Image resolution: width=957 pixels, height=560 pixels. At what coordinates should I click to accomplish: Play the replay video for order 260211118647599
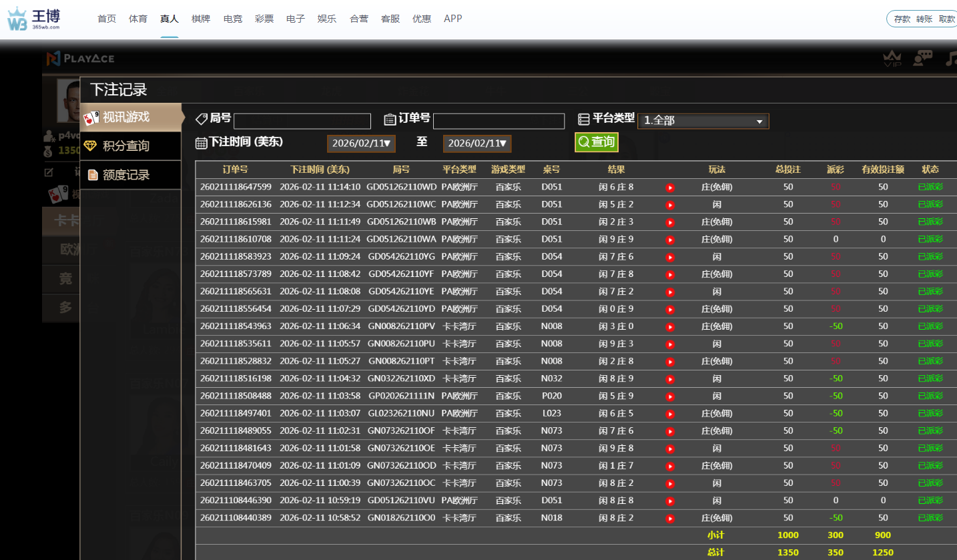(x=669, y=187)
